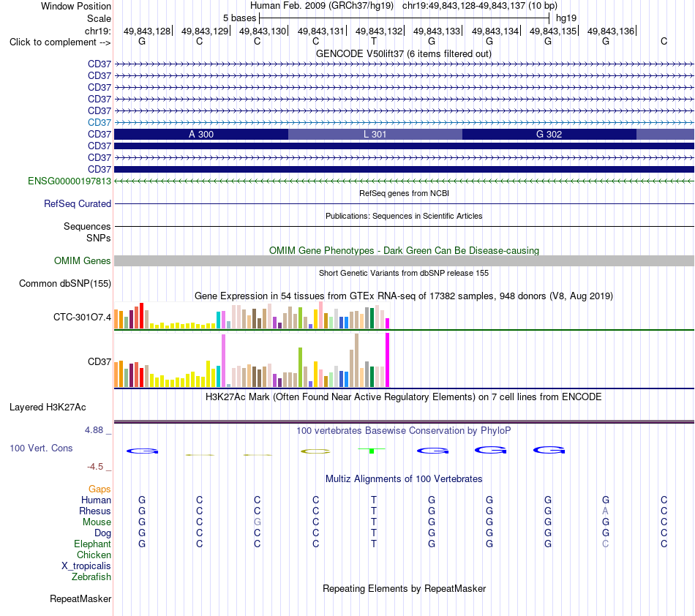The width and height of the screenshot is (695, 616).
Task: Click 'Publications: Sequences in Scientific Articles' title
Action: pos(404,216)
